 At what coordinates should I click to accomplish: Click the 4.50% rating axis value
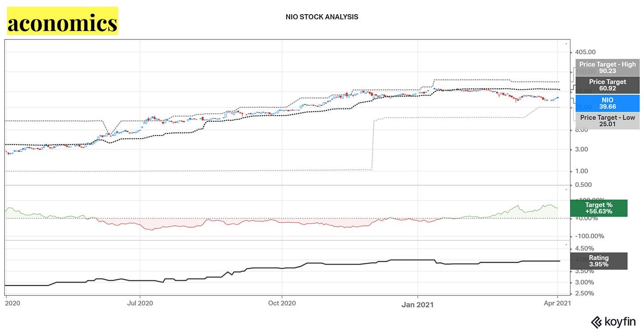pos(584,248)
